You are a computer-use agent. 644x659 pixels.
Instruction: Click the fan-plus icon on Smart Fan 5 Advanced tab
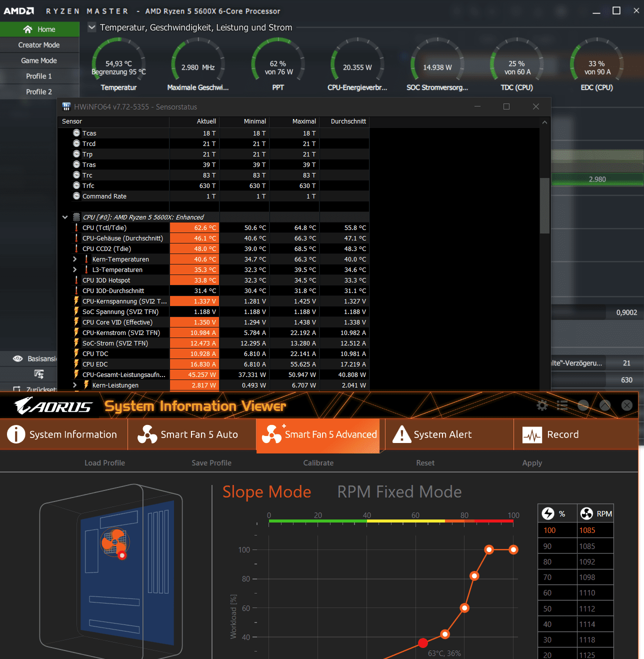tap(273, 433)
